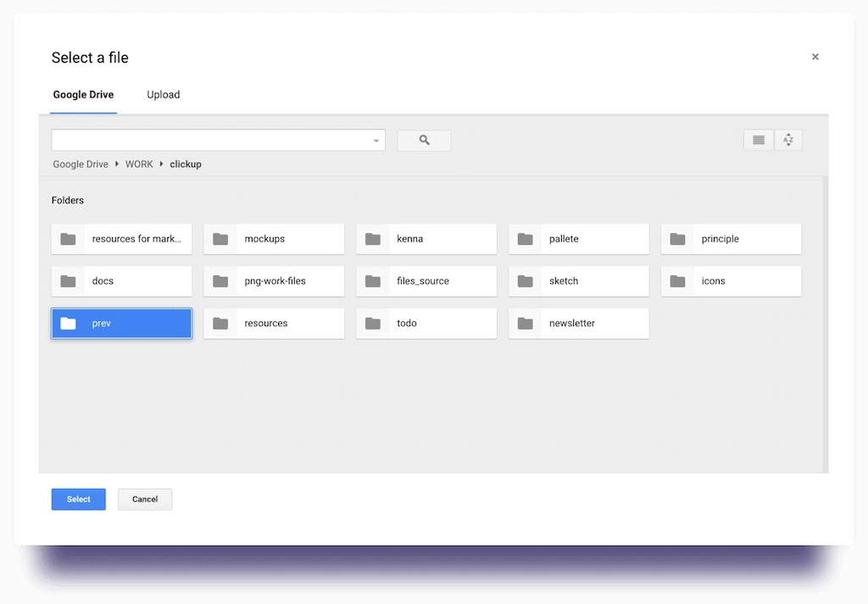Open the "docs" folder

click(x=120, y=281)
